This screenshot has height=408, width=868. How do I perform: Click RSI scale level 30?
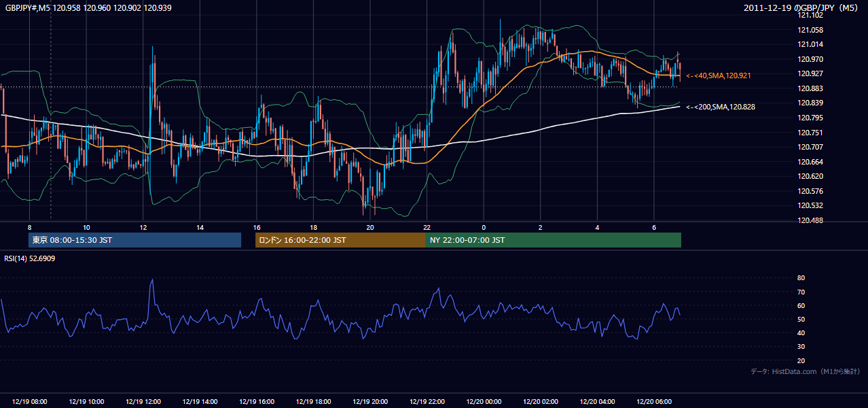[x=801, y=347]
